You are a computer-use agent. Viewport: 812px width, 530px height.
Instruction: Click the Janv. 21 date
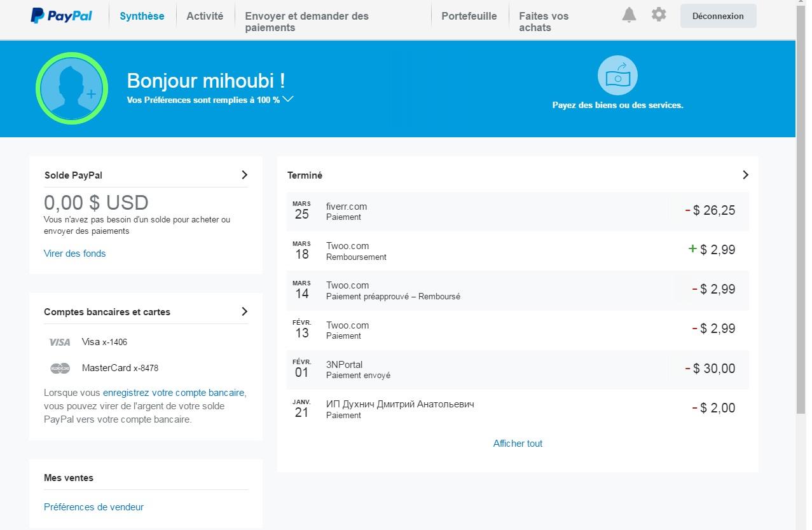tap(302, 409)
